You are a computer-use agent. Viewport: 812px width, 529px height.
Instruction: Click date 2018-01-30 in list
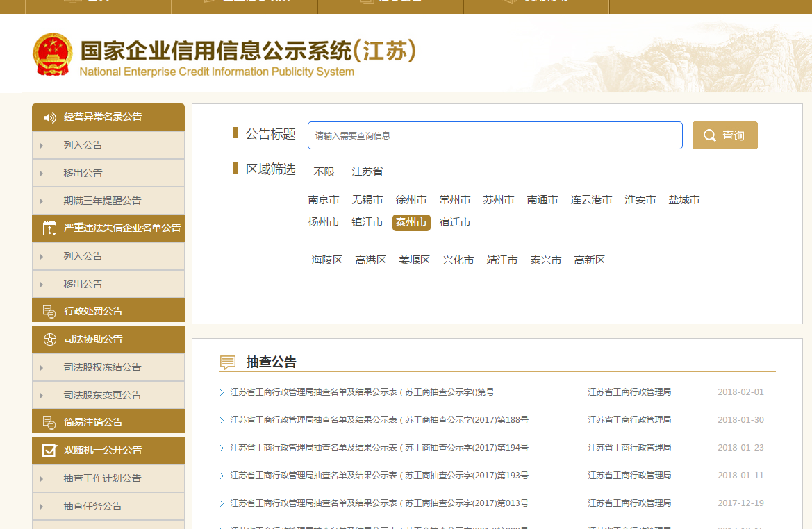(x=740, y=420)
